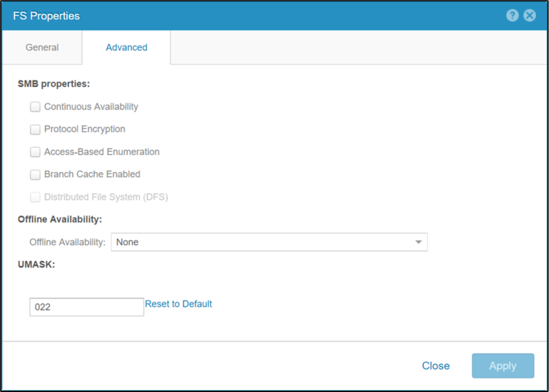The height and width of the screenshot is (392, 549).
Task: Click the FS Properties title text
Action: click(x=46, y=16)
